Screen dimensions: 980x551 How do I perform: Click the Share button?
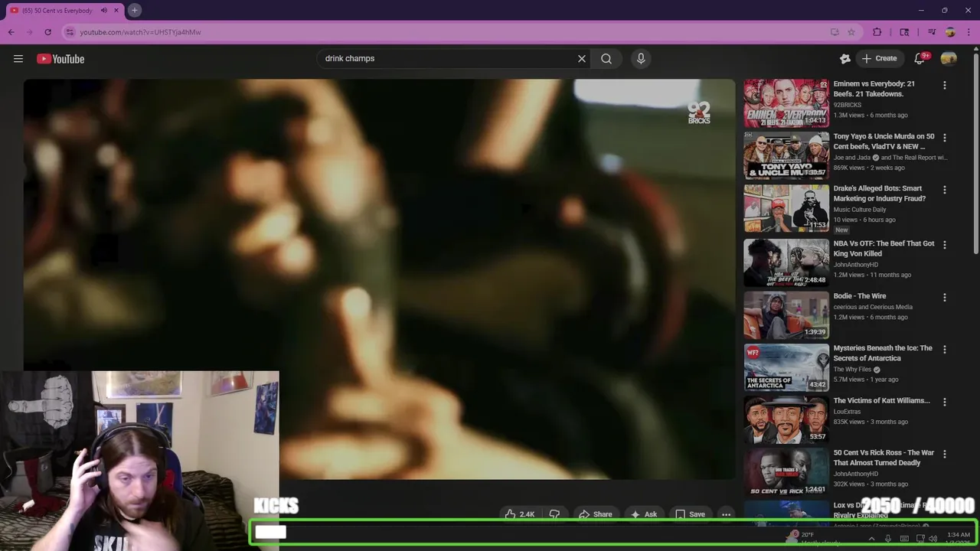point(595,514)
